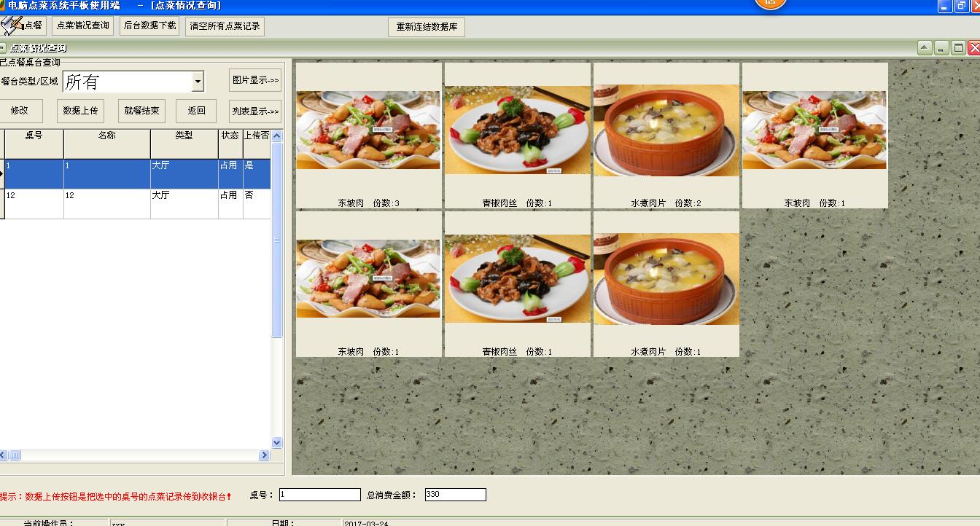The width and height of the screenshot is (980, 526).
Task: Expand the 餐台类型/区域 dropdown
Action: click(x=198, y=82)
